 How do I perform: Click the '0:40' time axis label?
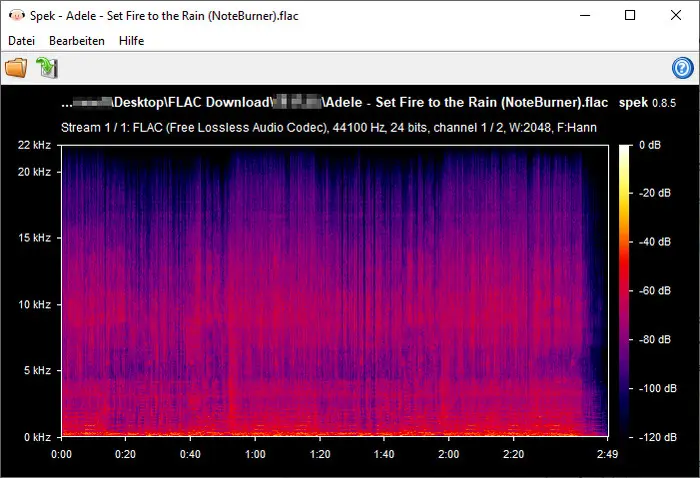pos(190,454)
